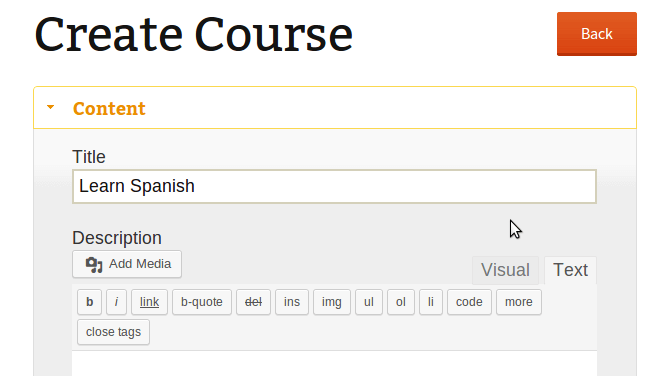Switch to the Text editor tab
The height and width of the screenshot is (376, 670).
pos(570,270)
